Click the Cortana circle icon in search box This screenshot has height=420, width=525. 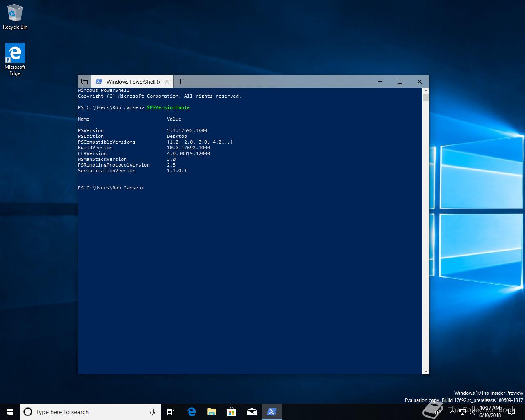pos(28,412)
